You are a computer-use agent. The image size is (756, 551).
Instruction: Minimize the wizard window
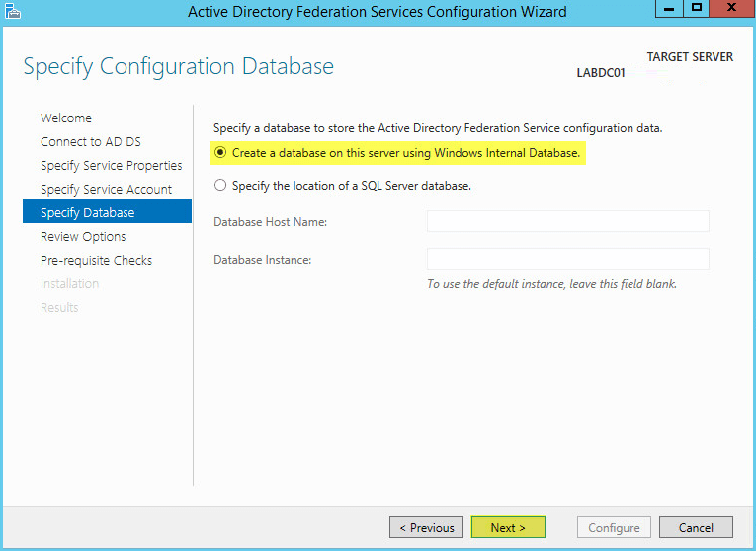coord(669,8)
